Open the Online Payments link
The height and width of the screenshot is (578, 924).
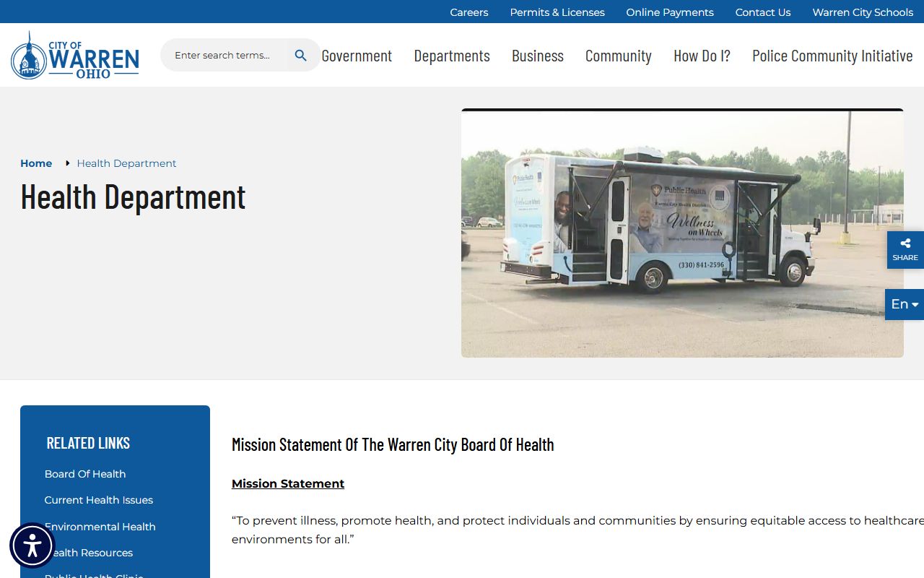pos(670,12)
